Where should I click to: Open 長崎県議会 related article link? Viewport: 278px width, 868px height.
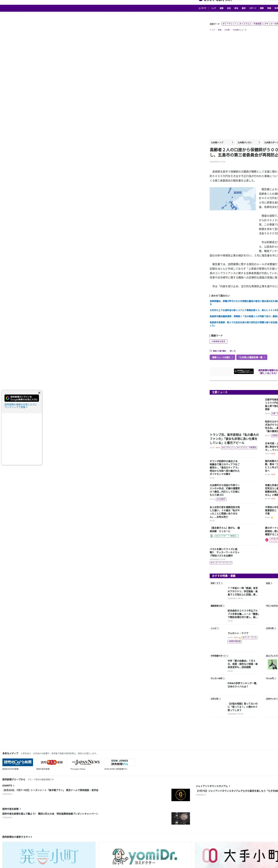pos(244,303)
